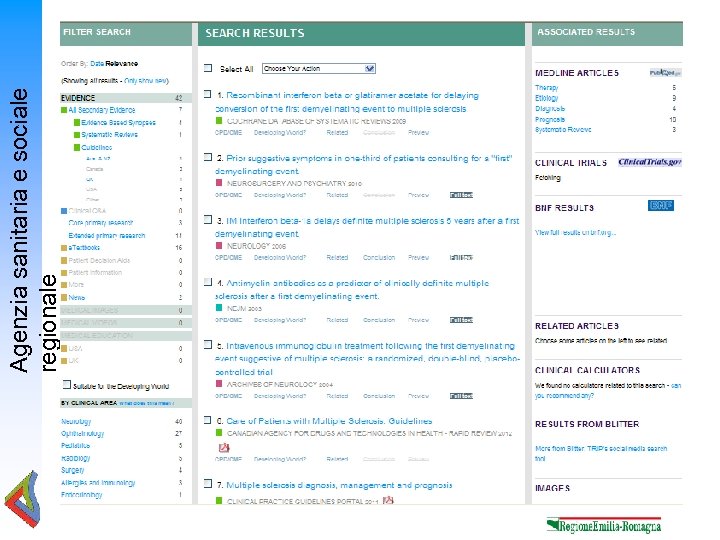Image resolution: width=720 pixels, height=540 pixels.
Task: Check the box for result 1
Action: [208, 95]
